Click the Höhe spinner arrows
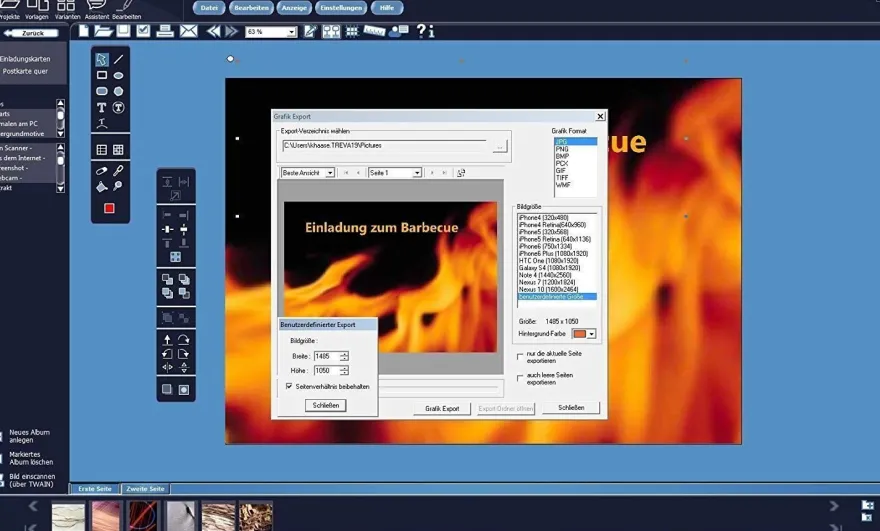The image size is (880, 531). coord(344,370)
